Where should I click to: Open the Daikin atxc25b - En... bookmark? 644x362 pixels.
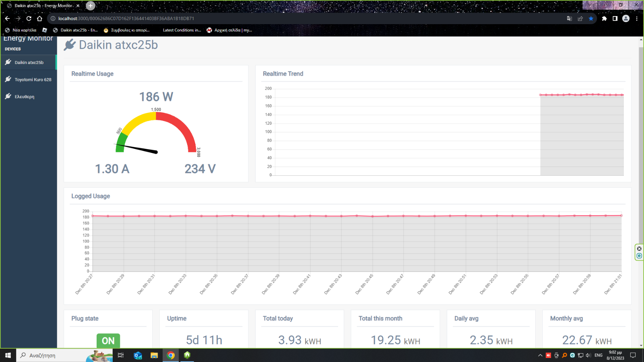pos(76,30)
